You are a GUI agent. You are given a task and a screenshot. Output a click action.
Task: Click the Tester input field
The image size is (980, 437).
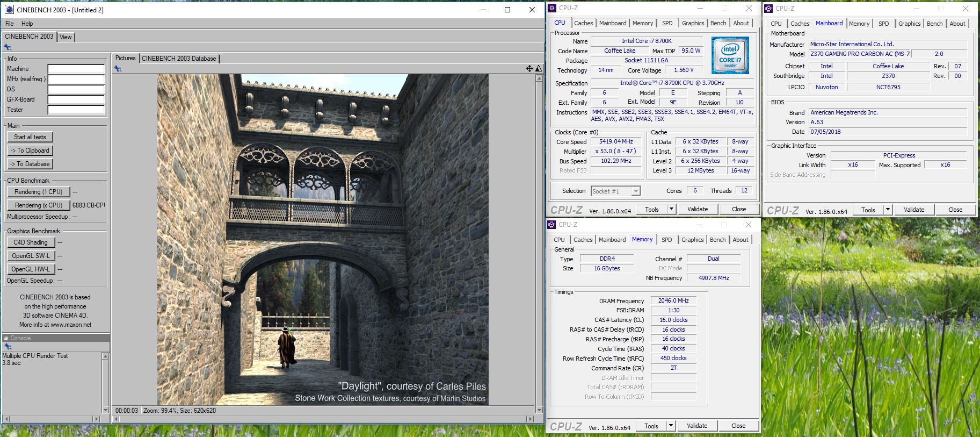pyautogui.click(x=76, y=110)
